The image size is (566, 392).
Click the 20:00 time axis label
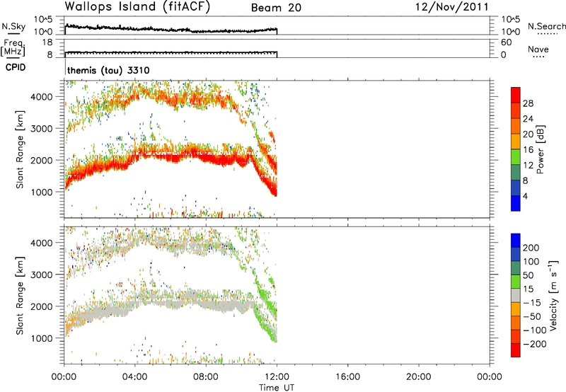click(418, 377)
